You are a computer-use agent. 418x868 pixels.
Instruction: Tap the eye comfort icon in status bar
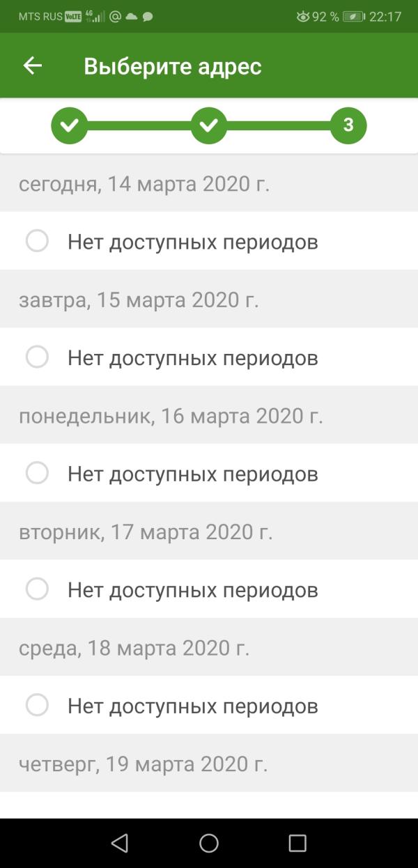(302, 17)
